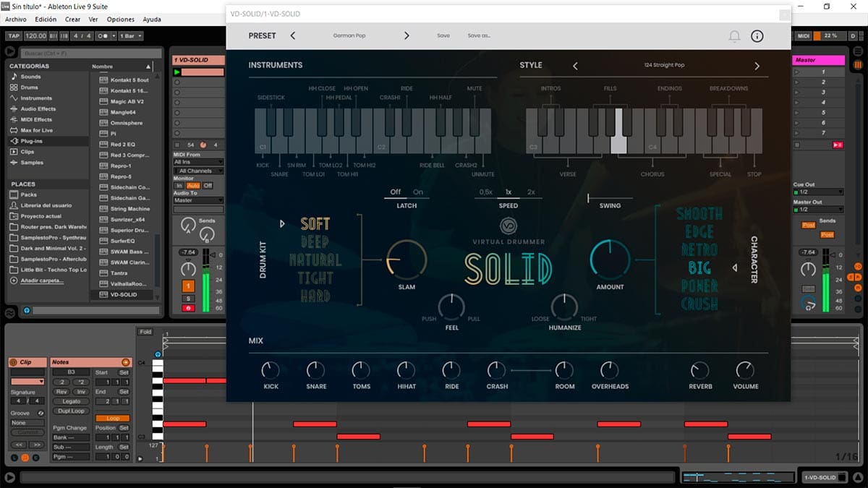Open the Crear menu
Image resolution: width=868 pixels, height=488 pixels.
coord(72,20)
